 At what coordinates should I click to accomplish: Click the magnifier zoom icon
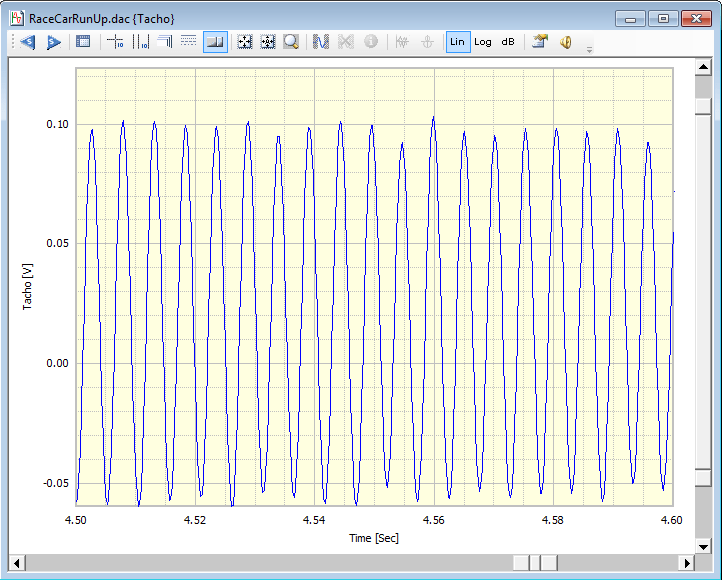click(x=291, y=42)
